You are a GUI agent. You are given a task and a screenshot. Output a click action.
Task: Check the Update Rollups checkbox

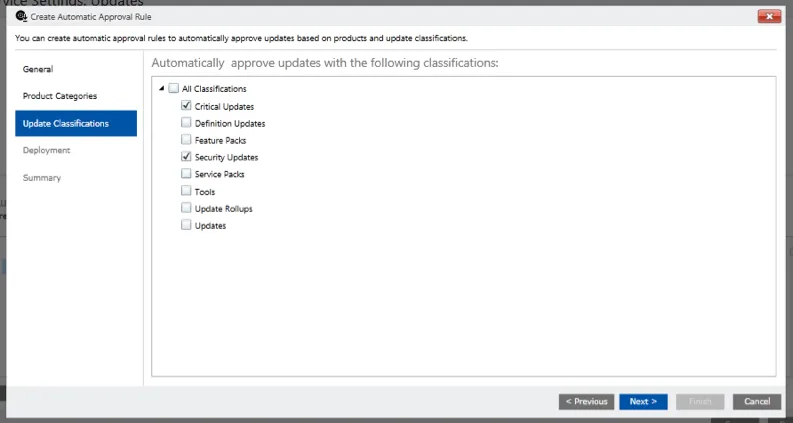click(x=186, y=208)
